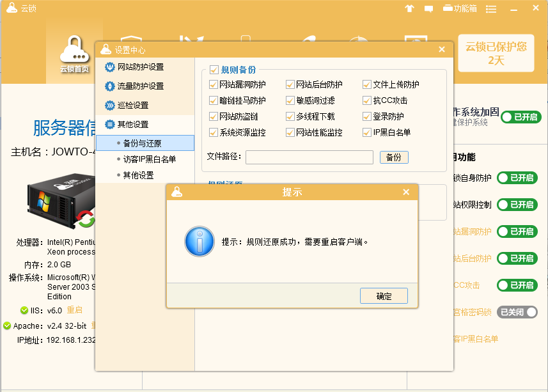The width and height of the screenshot is (548, 392).
Task: Click the 备份 backup button
Action: [394, 157]
